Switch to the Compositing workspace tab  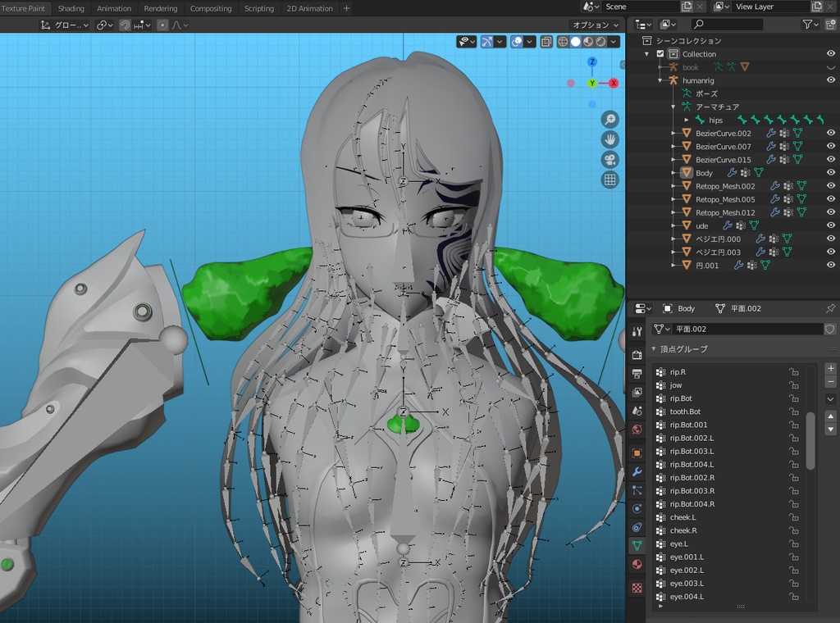click(211, 8)
